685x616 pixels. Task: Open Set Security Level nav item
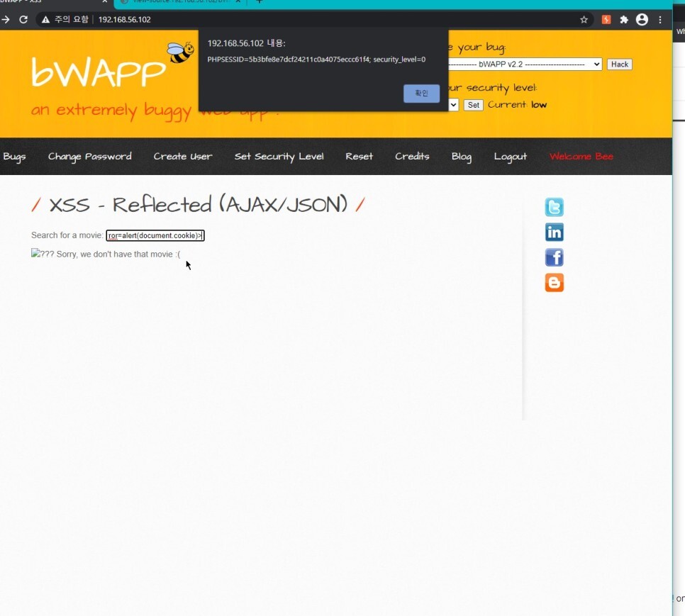click(279, 157)
